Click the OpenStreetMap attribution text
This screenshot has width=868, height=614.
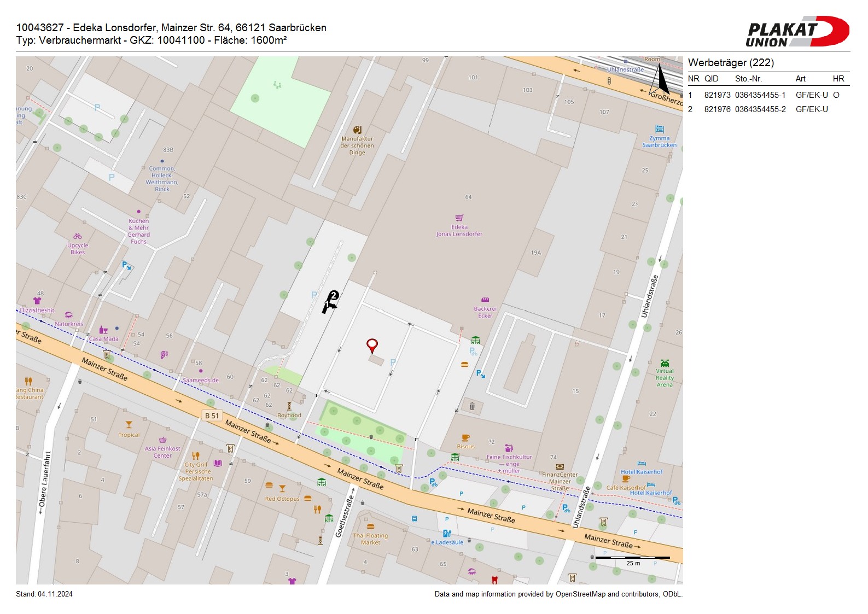(558, 594)
